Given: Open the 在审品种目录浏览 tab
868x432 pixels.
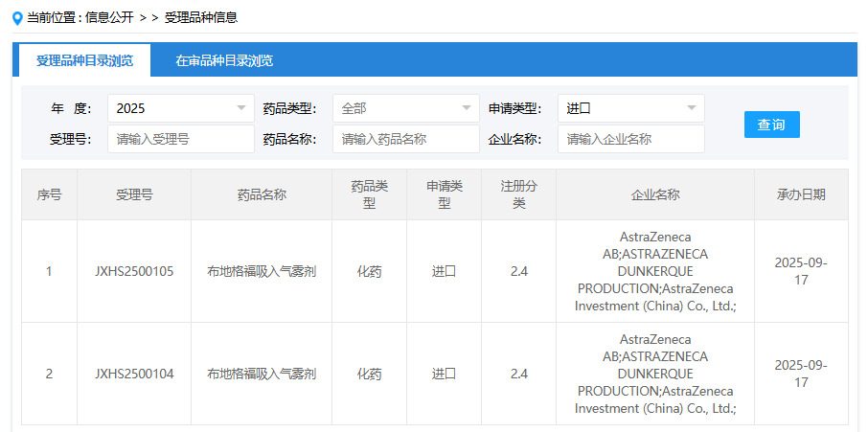Looking at the screenshot, I should 224,60.
